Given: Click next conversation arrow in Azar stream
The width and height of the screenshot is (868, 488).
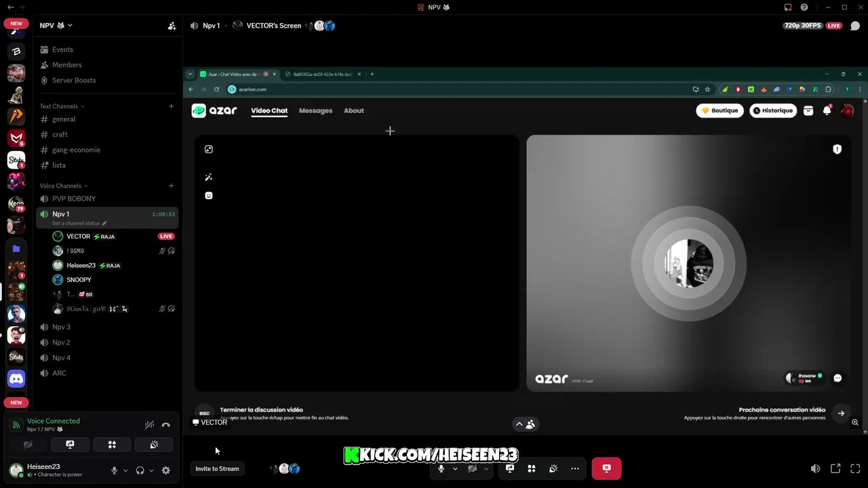Looking at the screenshot, I should click(x=841, y=413).
